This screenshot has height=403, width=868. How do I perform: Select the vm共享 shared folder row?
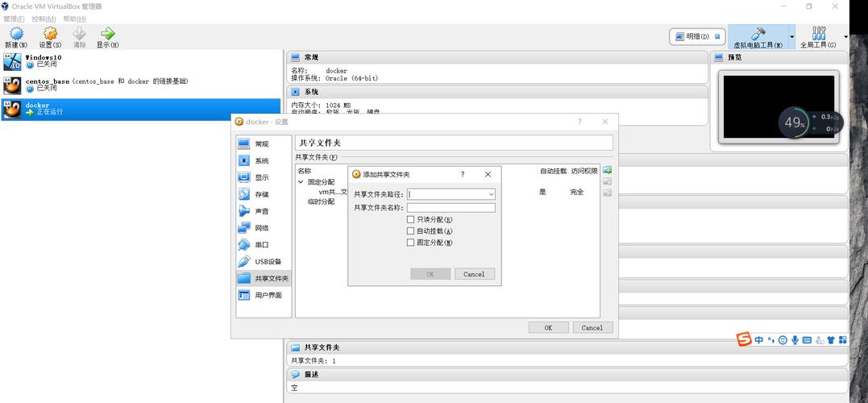click(333, 192)
